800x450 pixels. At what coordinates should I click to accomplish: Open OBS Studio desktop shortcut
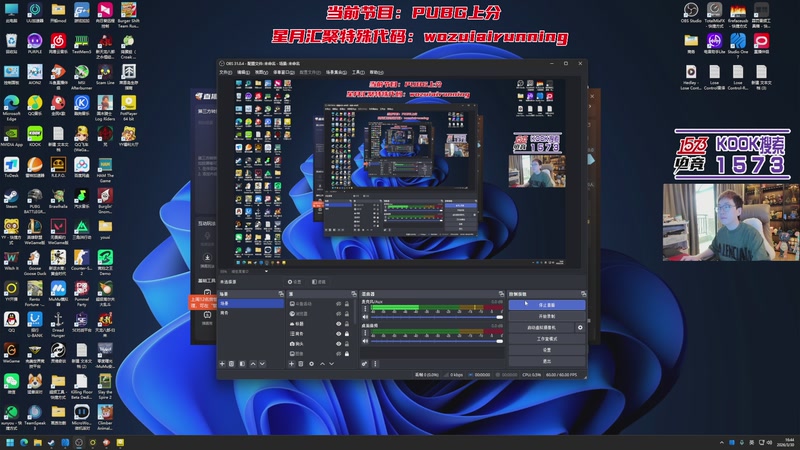click(x=691, y=13)
